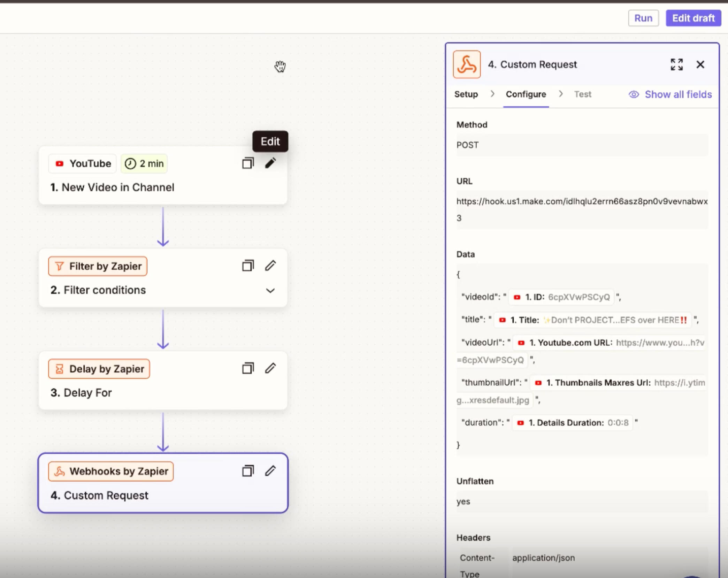Image resolution: width=728 pixels, height=578 pixels.
Task: Duplicate the Filter by Zapier step
Action: click(248, 266)
